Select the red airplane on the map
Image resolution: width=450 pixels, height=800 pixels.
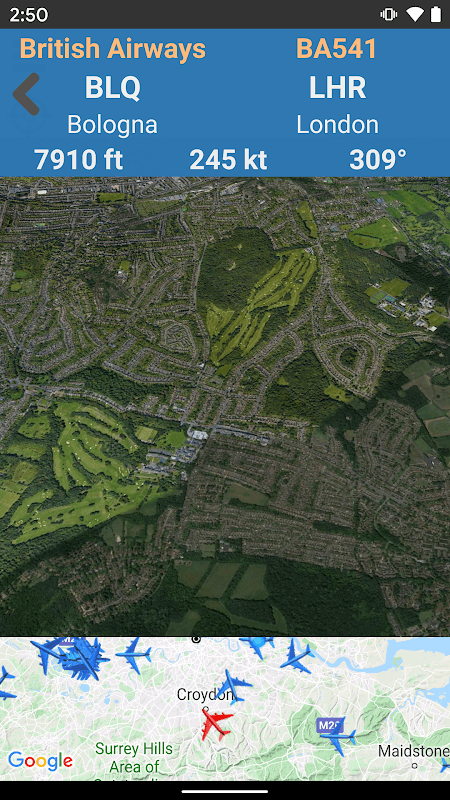pyautogui.click(x=217, y=723)
